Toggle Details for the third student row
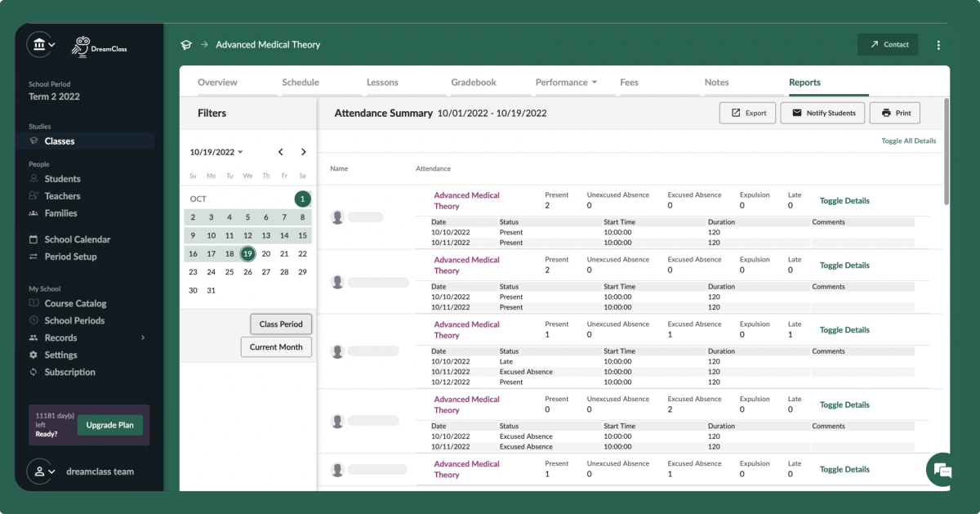The height and width of the screenshot is (514, 980). click(844, 329)
